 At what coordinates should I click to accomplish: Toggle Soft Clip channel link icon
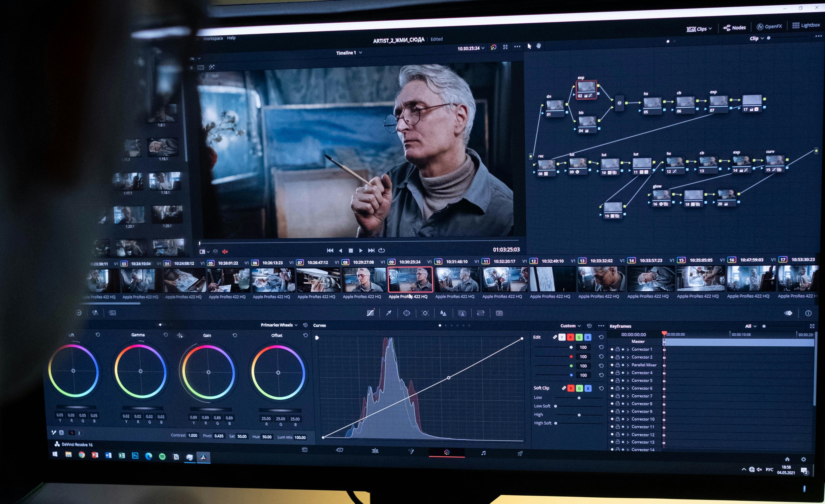pyautogui.click(x=564, y=388)
